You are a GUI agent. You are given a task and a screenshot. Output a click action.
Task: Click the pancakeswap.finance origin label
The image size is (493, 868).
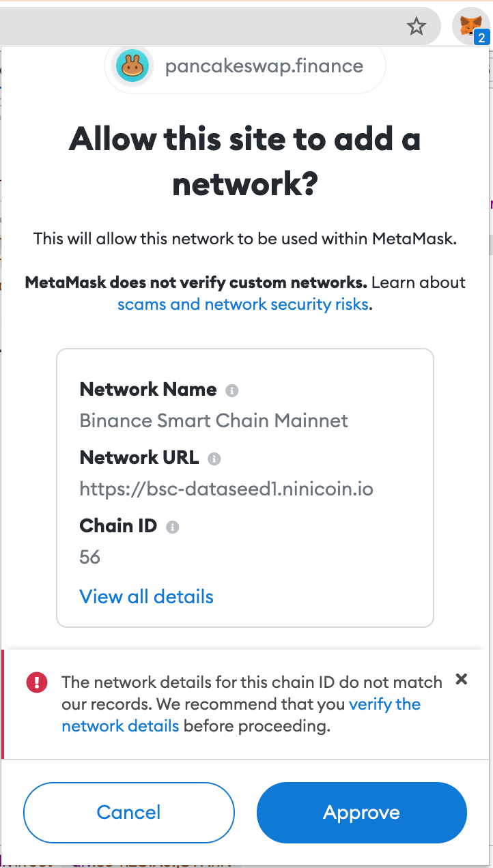pyautogui.click(x=264, y=66)
